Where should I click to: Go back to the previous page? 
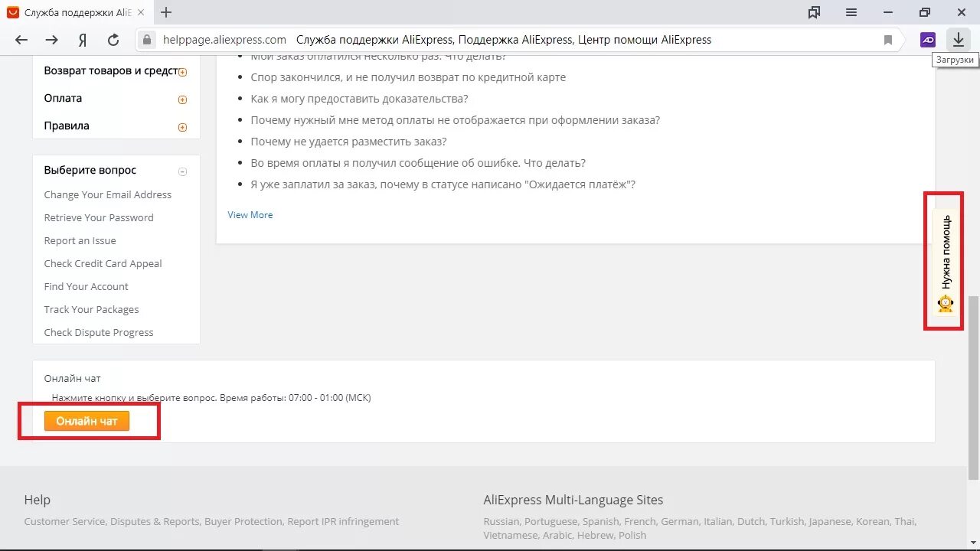click(x=21, y=40)
